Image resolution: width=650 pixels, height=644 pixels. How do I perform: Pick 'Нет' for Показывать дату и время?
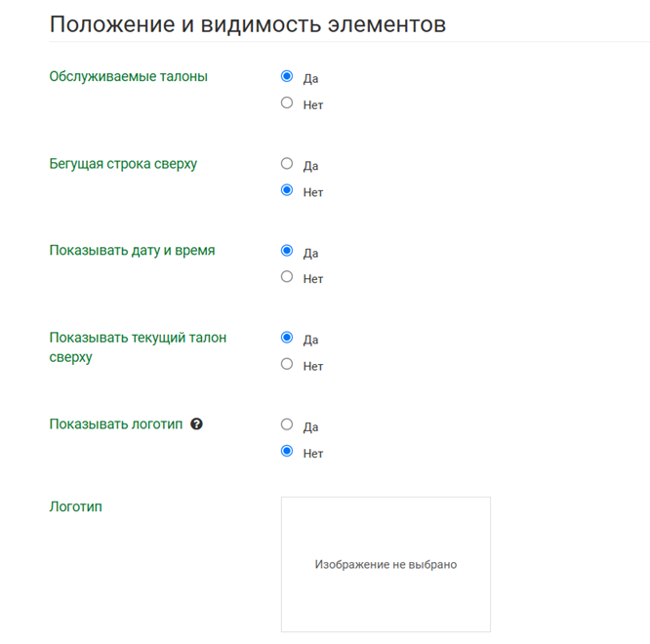pyautogui.click(x=287, y=276)
